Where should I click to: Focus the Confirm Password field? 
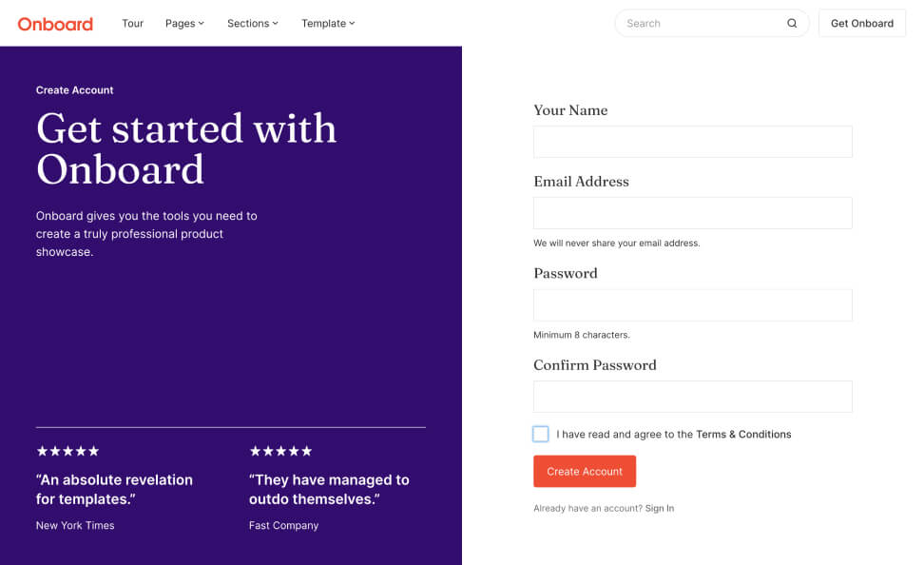tap(692, 397)
